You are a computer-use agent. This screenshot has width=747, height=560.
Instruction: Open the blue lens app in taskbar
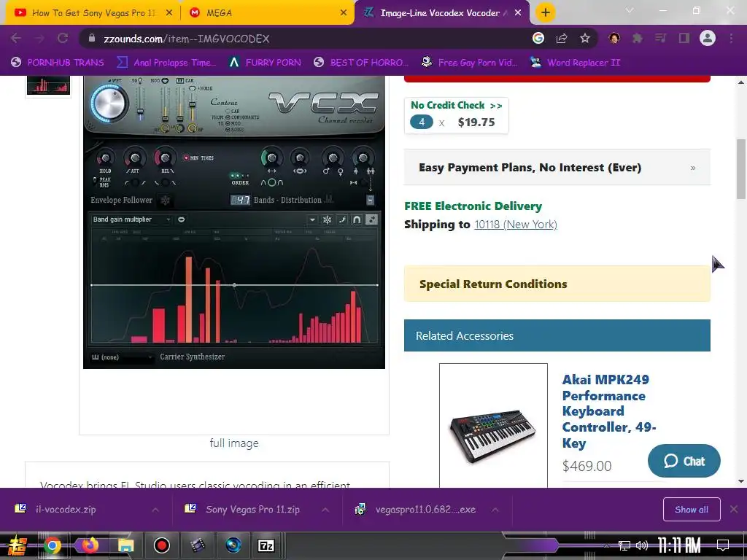click(233, 545)
